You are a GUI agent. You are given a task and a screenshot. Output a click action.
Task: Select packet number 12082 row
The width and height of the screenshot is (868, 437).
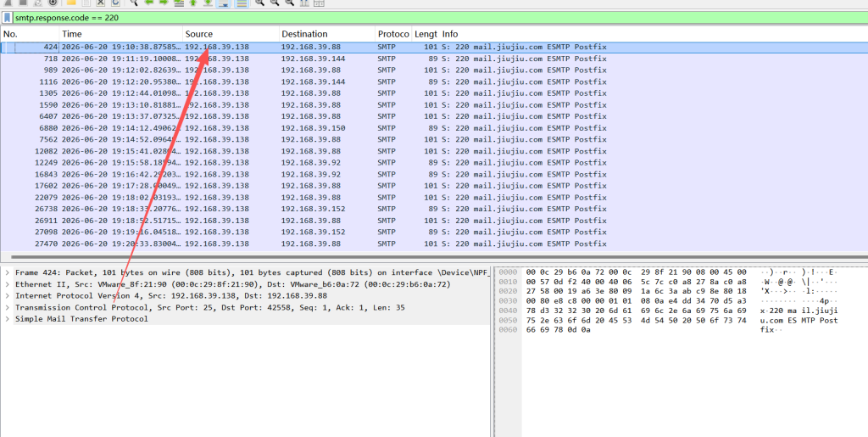pyautogui.click(x=434, y=151)
